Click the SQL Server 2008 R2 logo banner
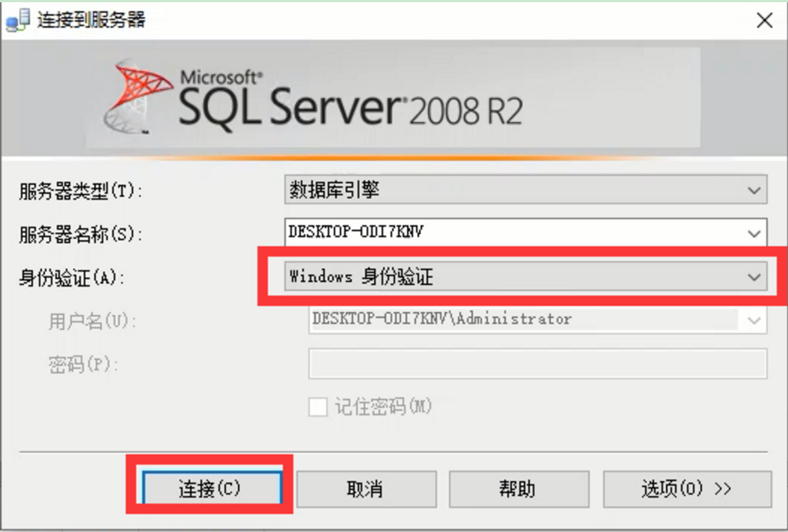 (393, 98)
